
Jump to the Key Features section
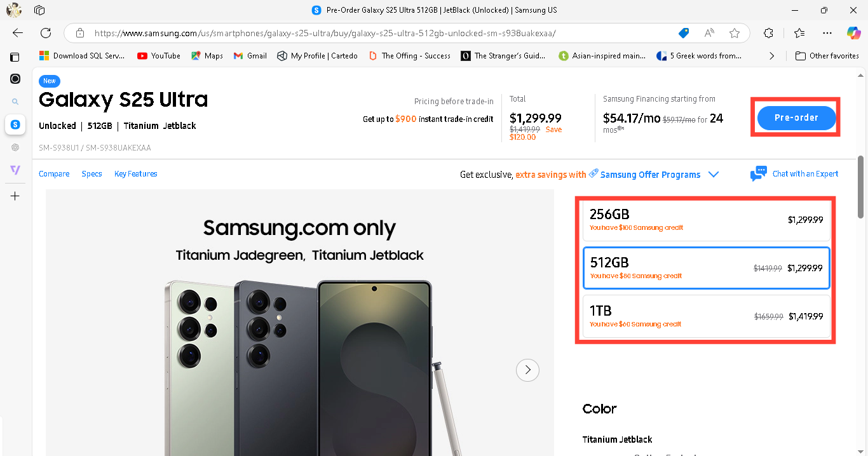pos(136,174)
